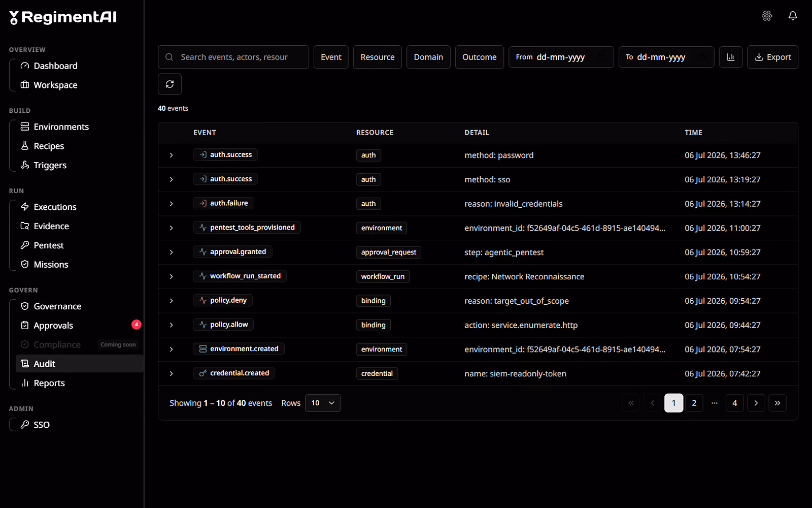812x508 pixels.
Task: Go to page 2 of events
Action: coord(694,403)
